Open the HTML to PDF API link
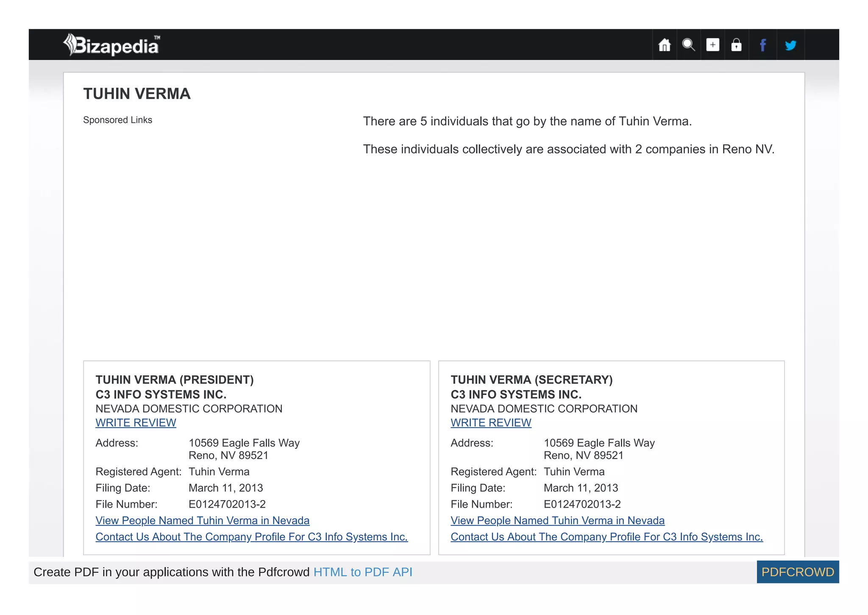The image size is (868, 615). pos(363,572)
